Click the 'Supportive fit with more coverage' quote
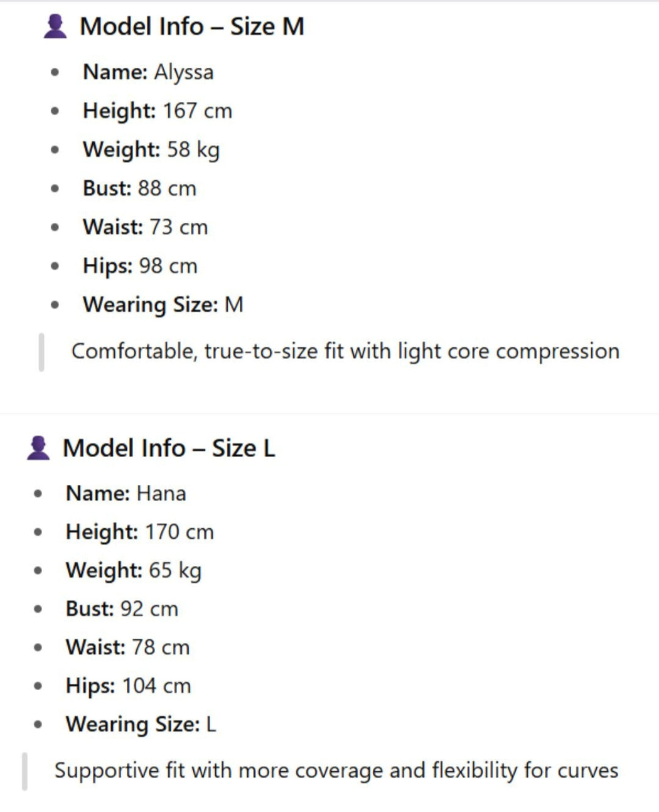 tap(336, 771)
